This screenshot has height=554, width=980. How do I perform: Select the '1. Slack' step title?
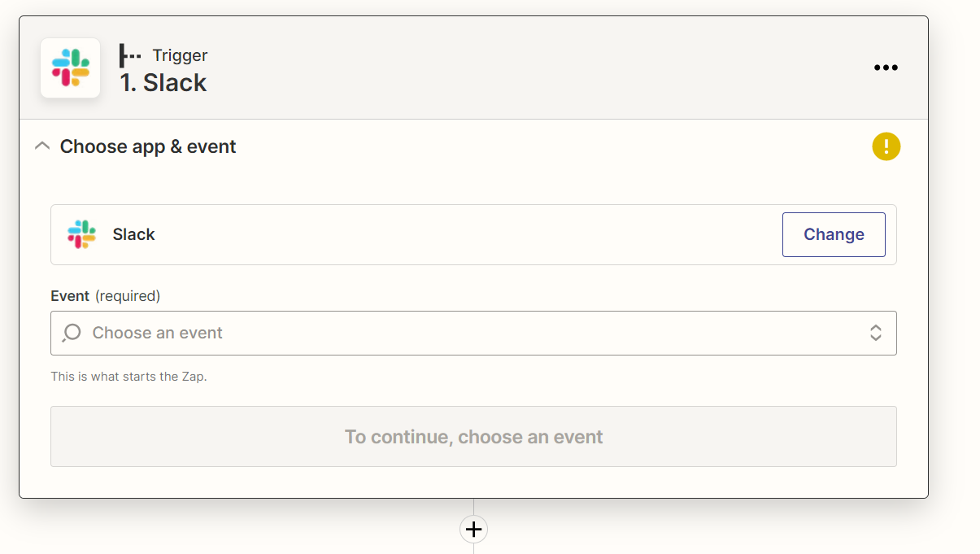(163, 83)
